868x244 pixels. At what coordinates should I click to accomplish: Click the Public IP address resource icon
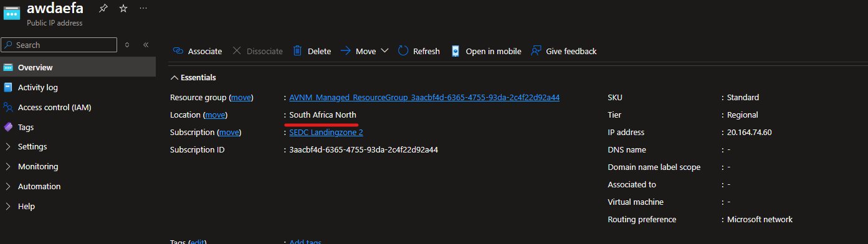[x=12, y=13]
